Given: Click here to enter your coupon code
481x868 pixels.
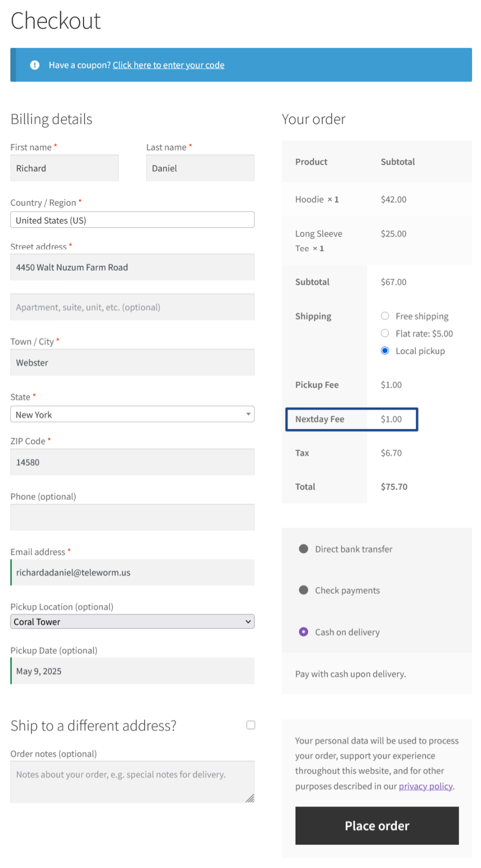Looking at the screenshot, I should click(168, 65).
